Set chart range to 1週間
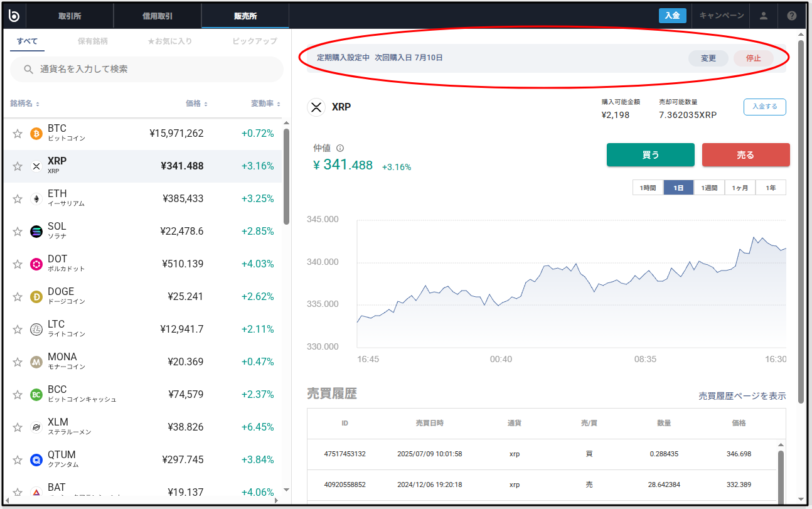Viewport: 812px width, 509px height. pyautogui.click(x=709, y=188)
